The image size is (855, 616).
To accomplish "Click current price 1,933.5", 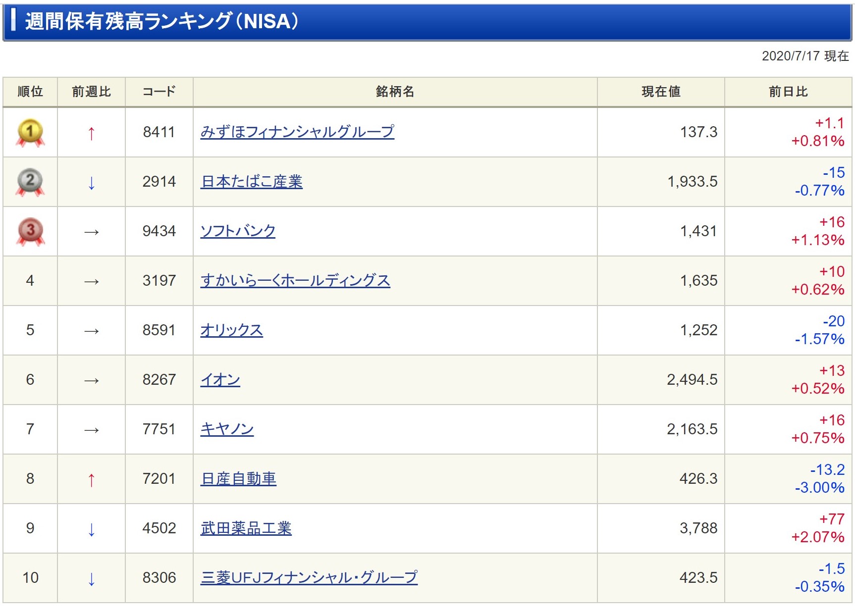I will [x=693, y=182].
